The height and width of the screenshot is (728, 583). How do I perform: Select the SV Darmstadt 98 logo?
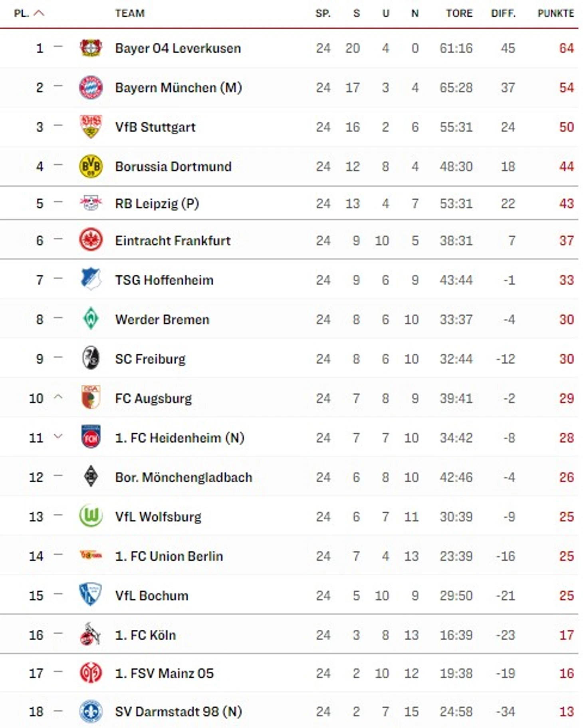coord(91,712)
